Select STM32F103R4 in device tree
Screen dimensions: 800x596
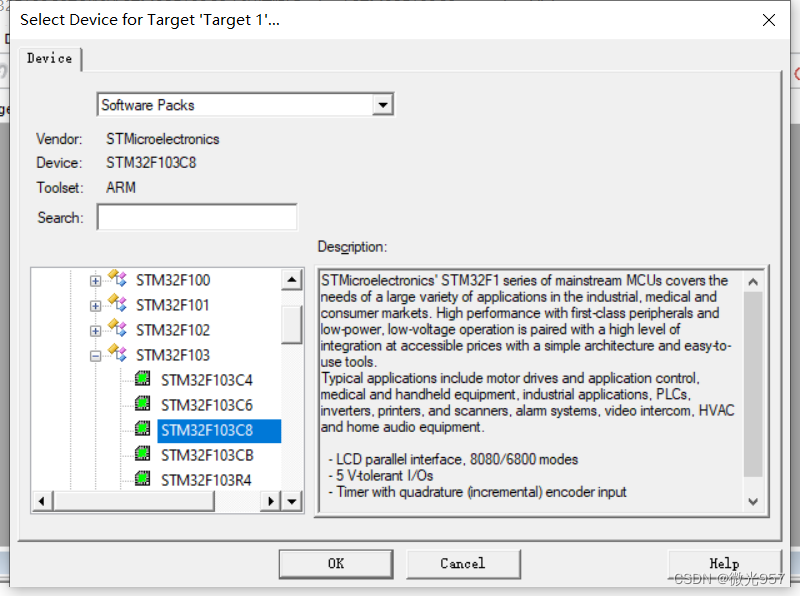point(206,480)
